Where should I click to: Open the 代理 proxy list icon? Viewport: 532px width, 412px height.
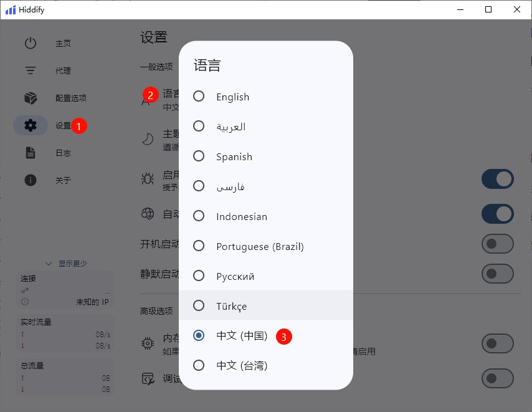click(x=31, y=71)
